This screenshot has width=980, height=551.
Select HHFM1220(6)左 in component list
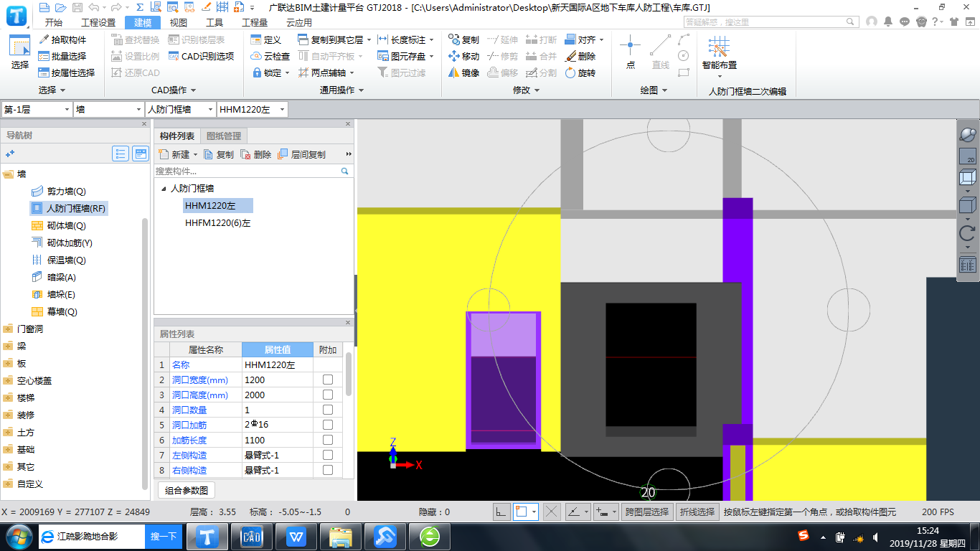click(x=217, y=223)
